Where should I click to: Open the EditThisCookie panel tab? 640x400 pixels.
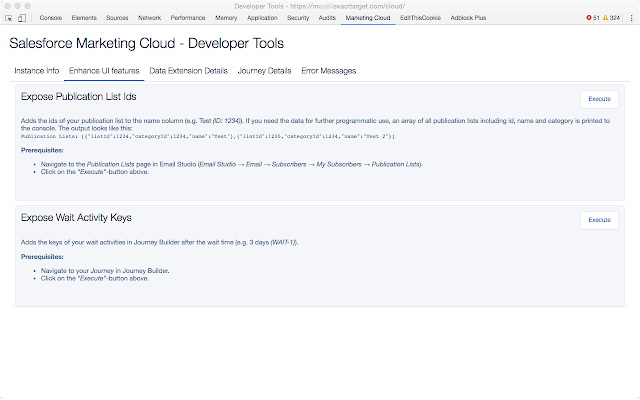pyautogui.click(x=418, y=18)
